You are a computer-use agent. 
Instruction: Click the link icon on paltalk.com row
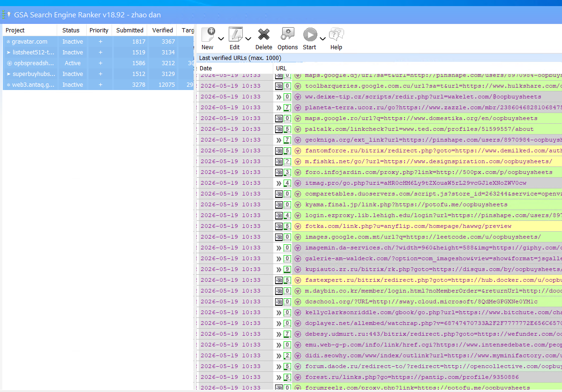279,129
